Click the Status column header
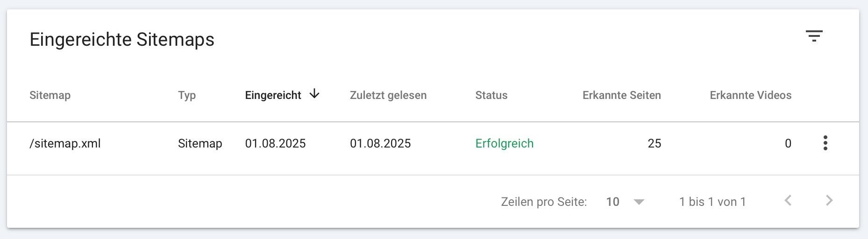The width and height of the screenshot is (868, 239). pyautogui.click(x=491, y=95)
